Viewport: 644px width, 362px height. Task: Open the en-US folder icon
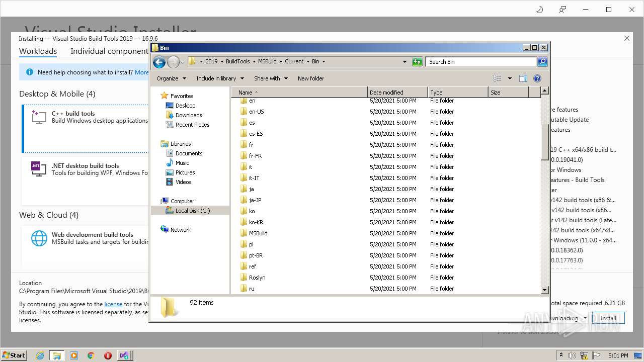[244, 112]
